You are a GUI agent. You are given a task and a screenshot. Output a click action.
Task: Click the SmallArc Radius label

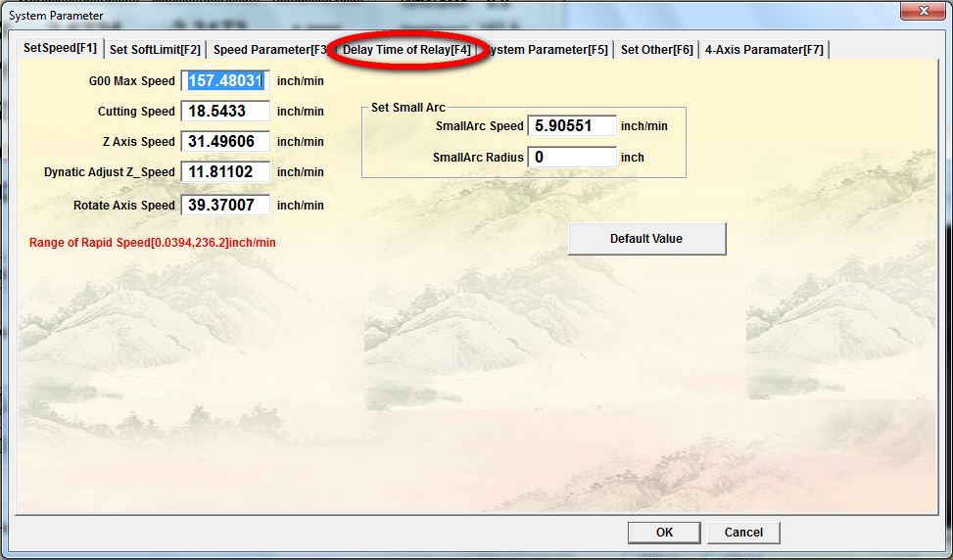[x=478, y=158]
